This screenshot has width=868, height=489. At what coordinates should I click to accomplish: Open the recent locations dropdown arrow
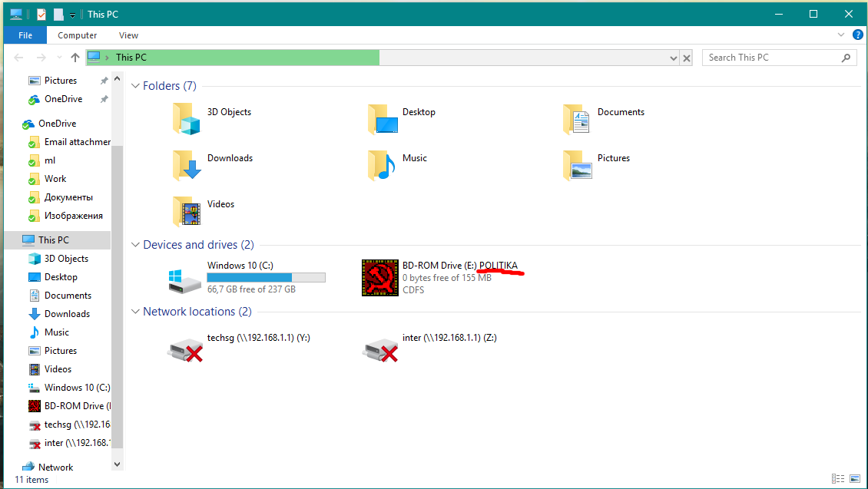click(x=59, y=58)
